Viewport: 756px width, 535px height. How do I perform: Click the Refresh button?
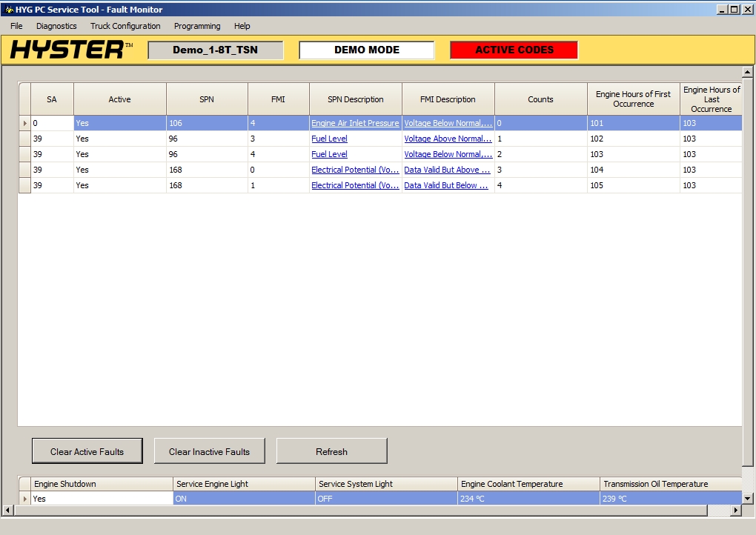pyautogui.click(x=331, y=451)
